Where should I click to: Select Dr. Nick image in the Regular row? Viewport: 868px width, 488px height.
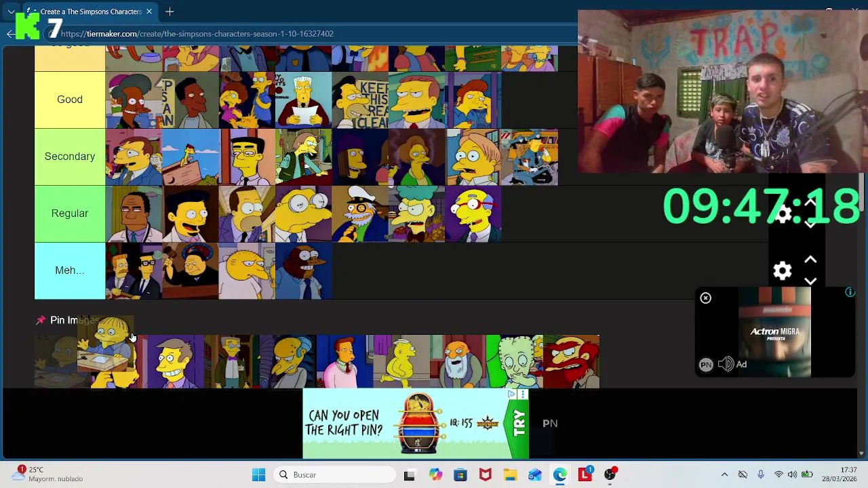coord(191,213)
